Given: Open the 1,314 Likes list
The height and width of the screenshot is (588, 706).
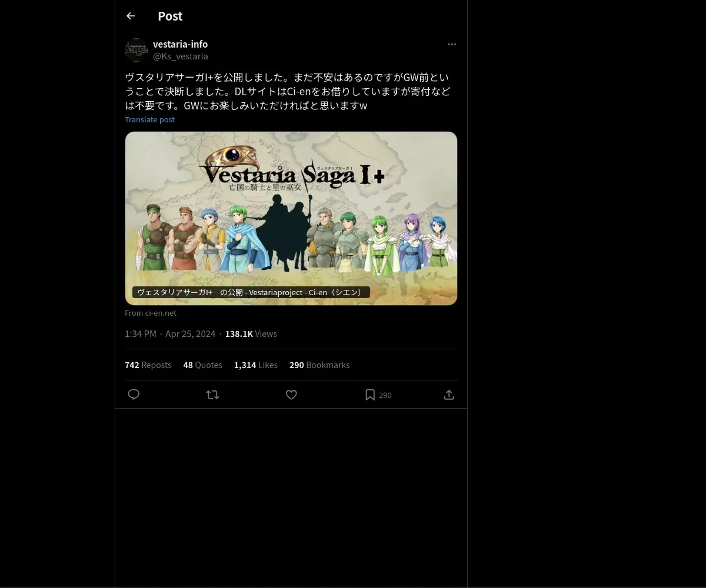Looking at the screenshot, I should coord(256,365).
